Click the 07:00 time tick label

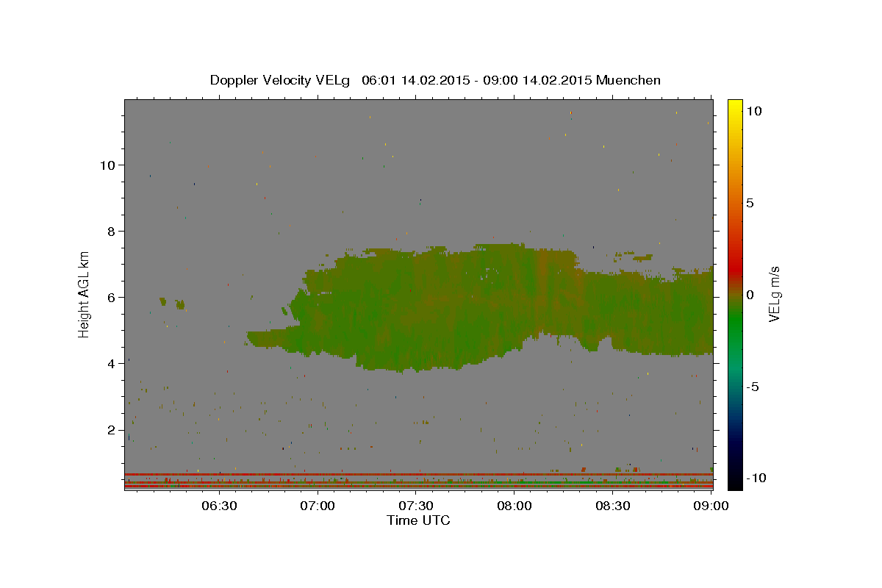[318, 506]
